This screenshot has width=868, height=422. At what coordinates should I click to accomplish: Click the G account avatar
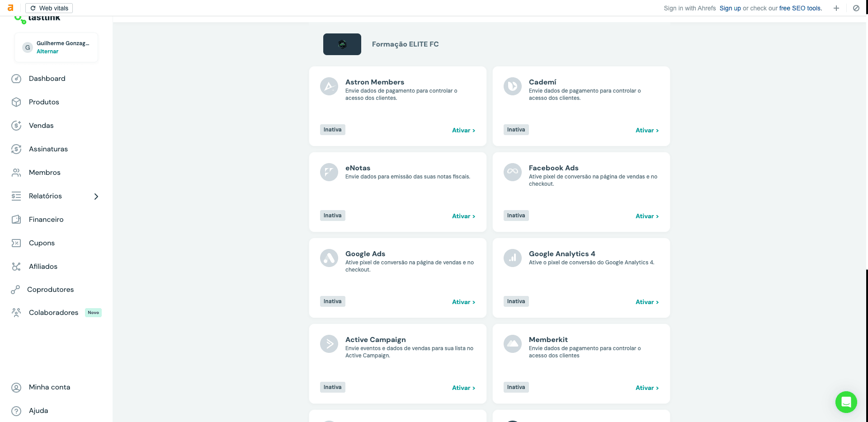click(28, 47)
